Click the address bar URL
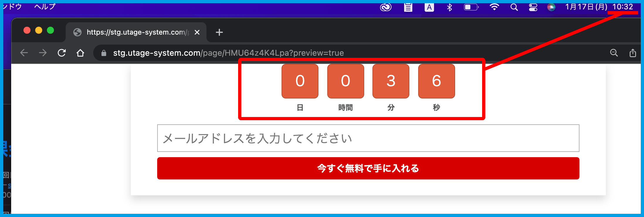Screen dimensions: 644x217 click(x=228, y=53)
